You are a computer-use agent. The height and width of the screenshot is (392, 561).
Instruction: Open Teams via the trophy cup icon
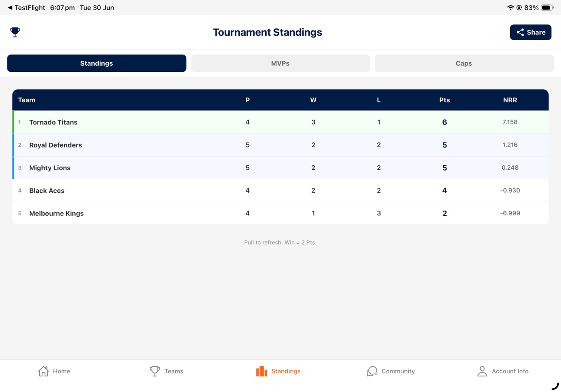pos(155,371)
